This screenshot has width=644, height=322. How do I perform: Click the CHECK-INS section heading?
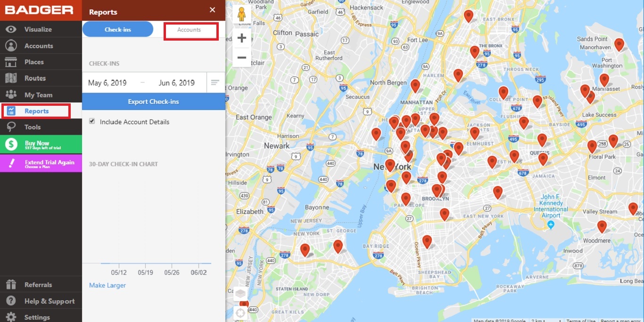click(104, 64)
